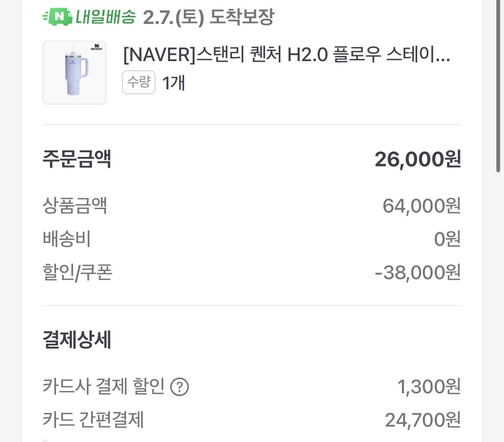Click the 64,000원 product price
Screen dimensions: 504x442
[x=421, y=206]
